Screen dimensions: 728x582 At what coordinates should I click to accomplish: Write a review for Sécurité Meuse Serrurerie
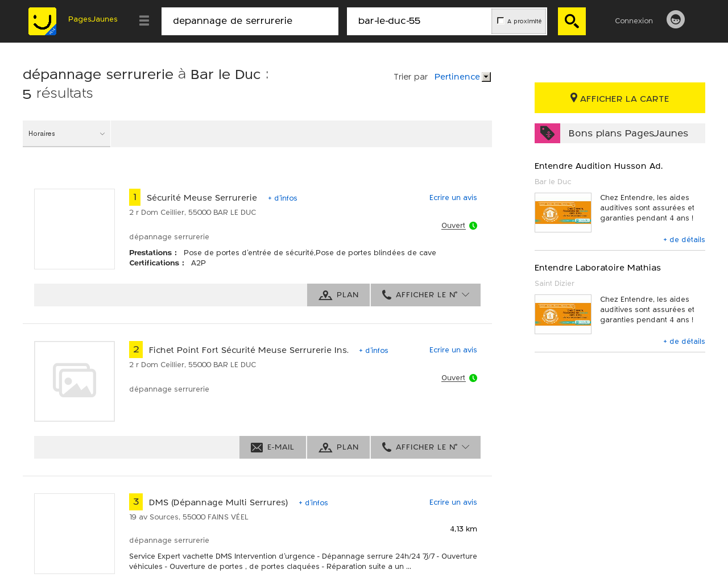(453, 198)
